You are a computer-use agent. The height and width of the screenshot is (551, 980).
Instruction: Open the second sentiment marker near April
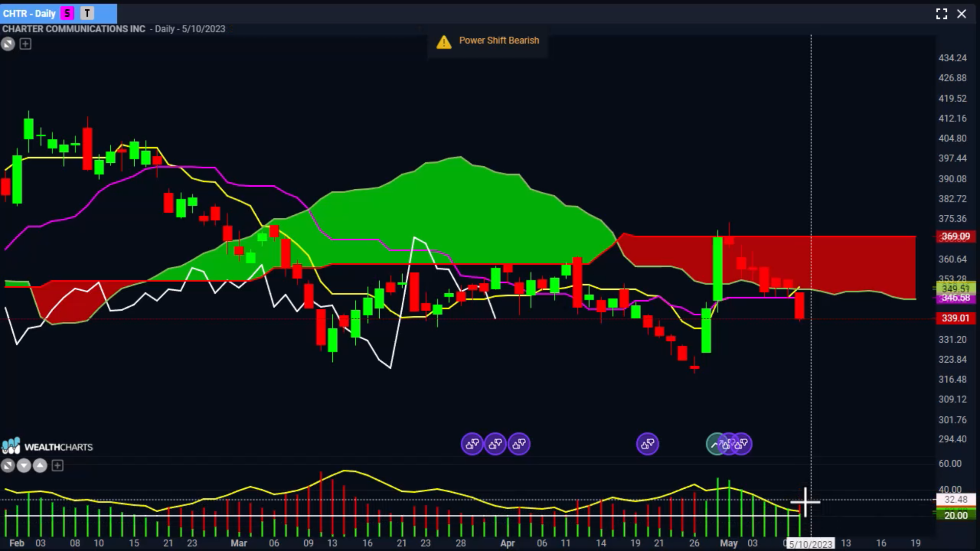pos(495,444)
